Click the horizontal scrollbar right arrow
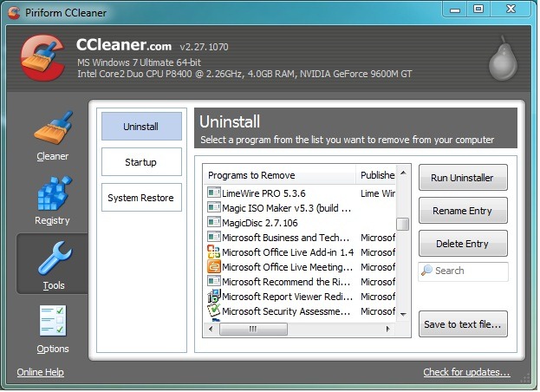 coord(388,329)
